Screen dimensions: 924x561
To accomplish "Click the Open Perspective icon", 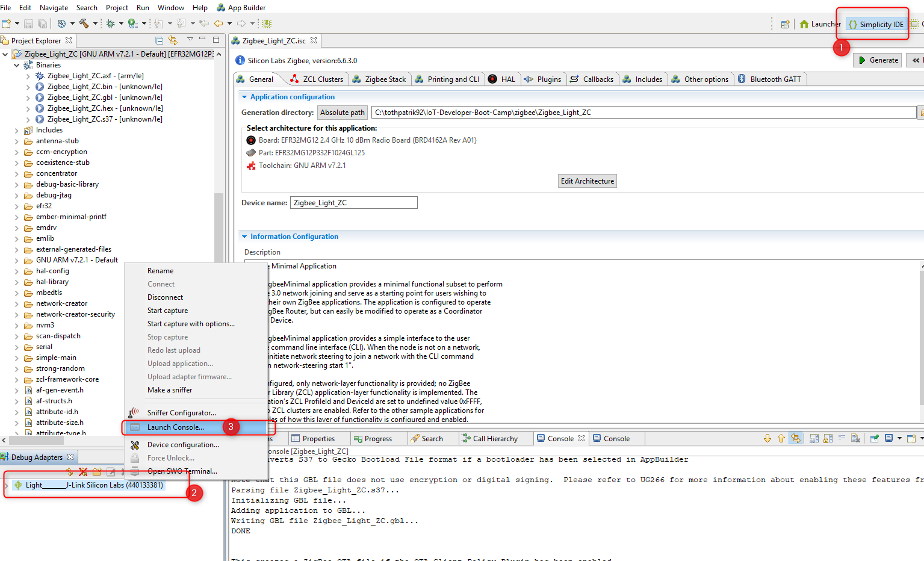I will pyautogui.click(x=785, y=24).
